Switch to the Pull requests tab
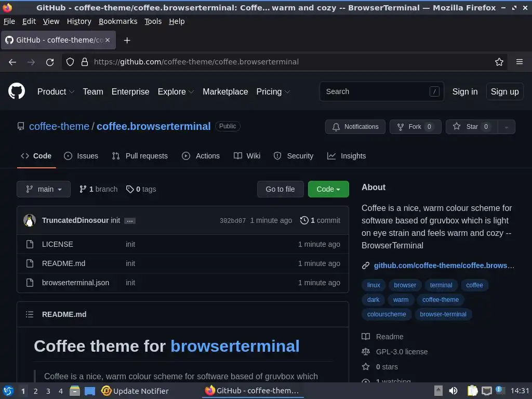Screen dimensions: 532x399 coord(140,156)
